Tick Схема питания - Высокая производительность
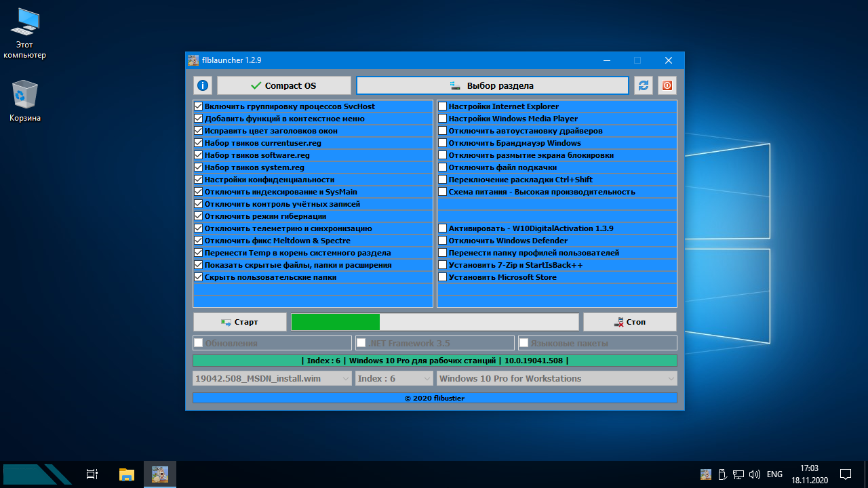The image size is (868, 488). [x=443, y=192]
